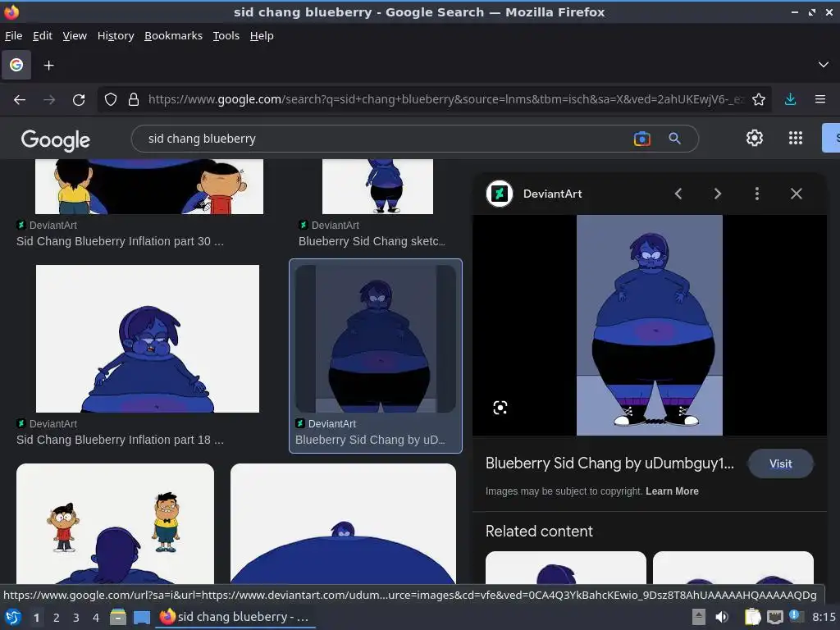Open the Learn More copyright link
The width and height of the screenshot is (840, 630).
pos(672,491)
